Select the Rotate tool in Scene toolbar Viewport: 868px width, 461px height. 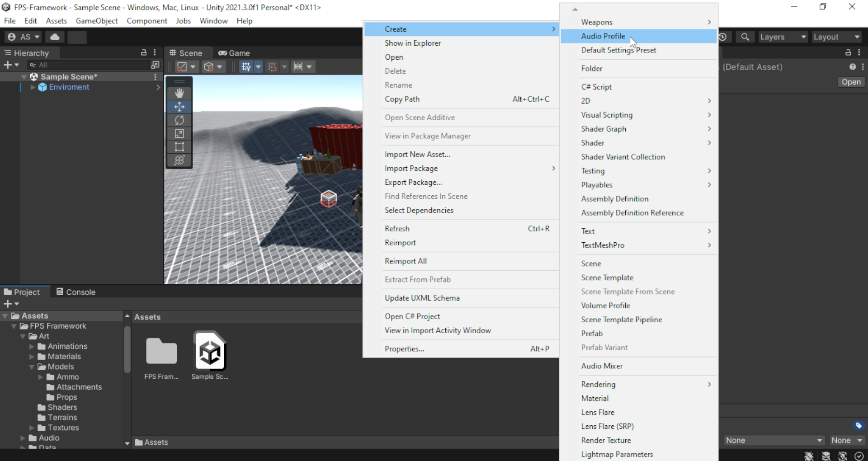179,120
